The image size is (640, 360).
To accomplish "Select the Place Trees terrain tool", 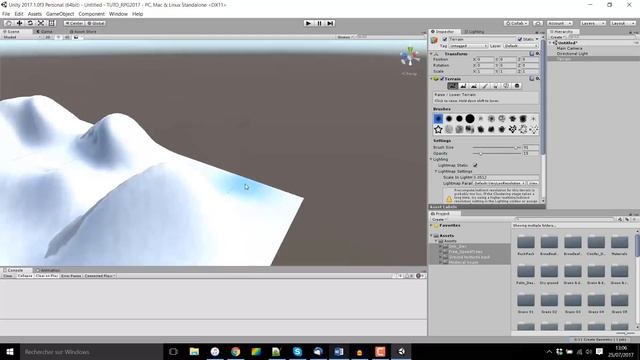I will point(496,86).
